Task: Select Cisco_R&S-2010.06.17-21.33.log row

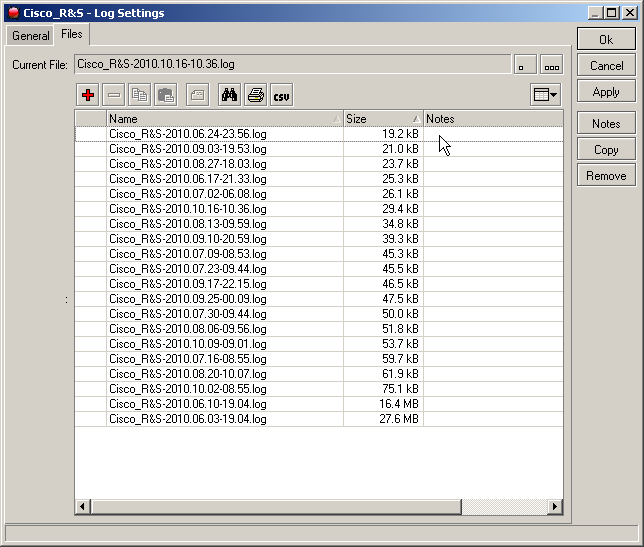Action: click(319, 179)
